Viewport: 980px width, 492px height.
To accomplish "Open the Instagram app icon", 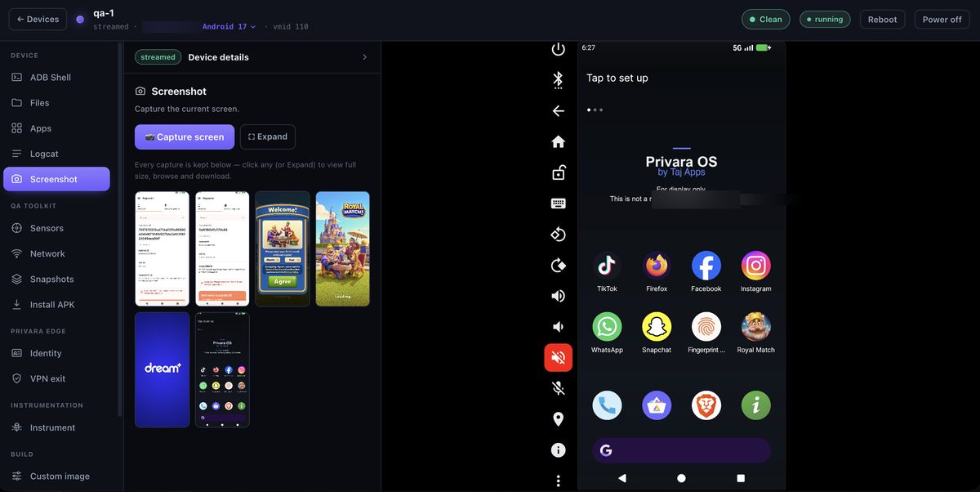I will click(756, 266).
